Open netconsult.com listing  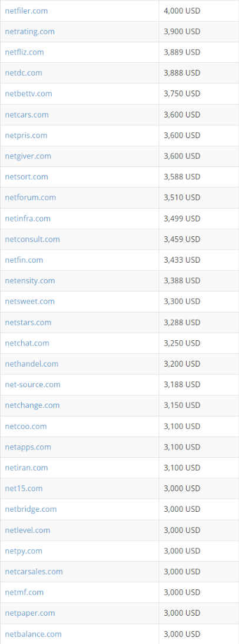pos(32,239)
